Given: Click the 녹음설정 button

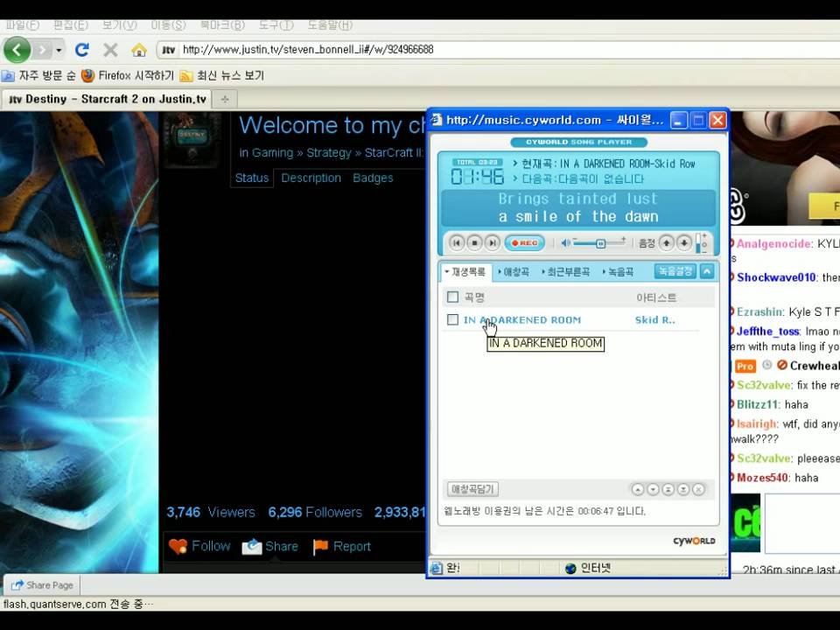Looking at the screenshot, I should [675, 271].
